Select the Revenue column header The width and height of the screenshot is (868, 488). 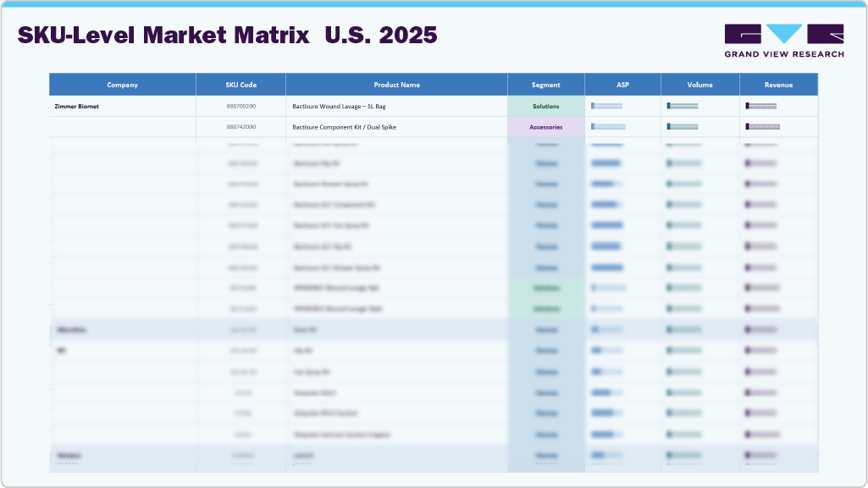point(778,85)
